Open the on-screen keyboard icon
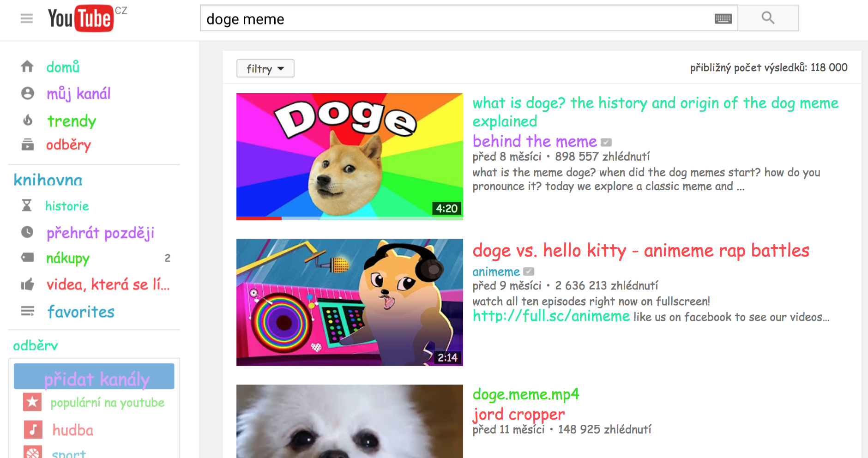 point(723,18)
